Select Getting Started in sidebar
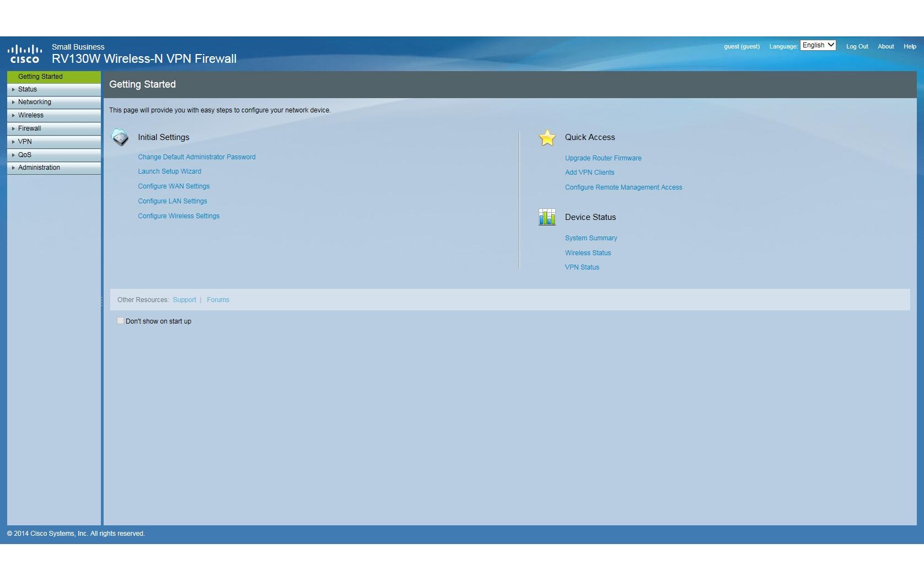Viewport: 924px width, 581px height. pyautogui.click(x=54, y=77)
